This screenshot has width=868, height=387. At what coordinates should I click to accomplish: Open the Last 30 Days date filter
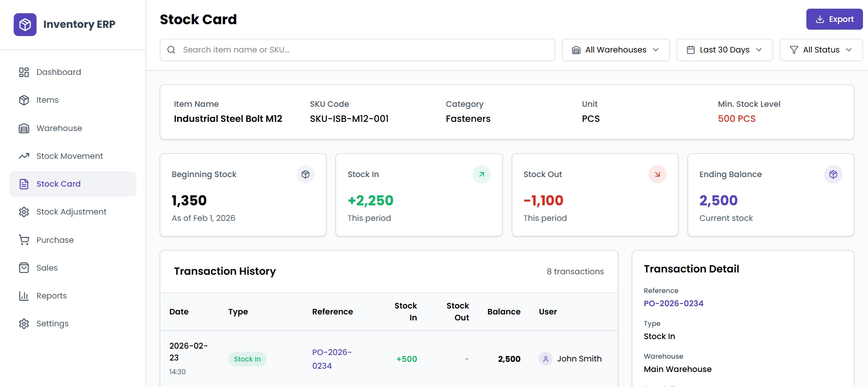tap(724, 50)
